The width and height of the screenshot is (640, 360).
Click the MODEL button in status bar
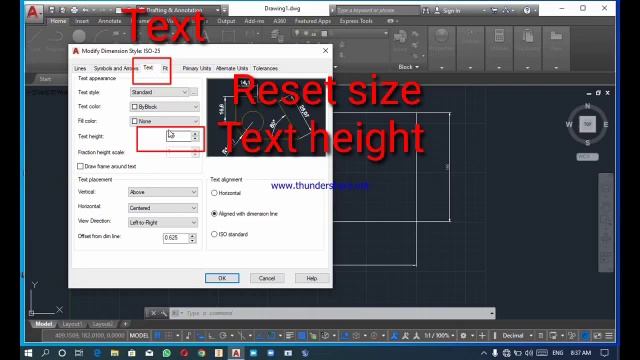click(139, 336)
